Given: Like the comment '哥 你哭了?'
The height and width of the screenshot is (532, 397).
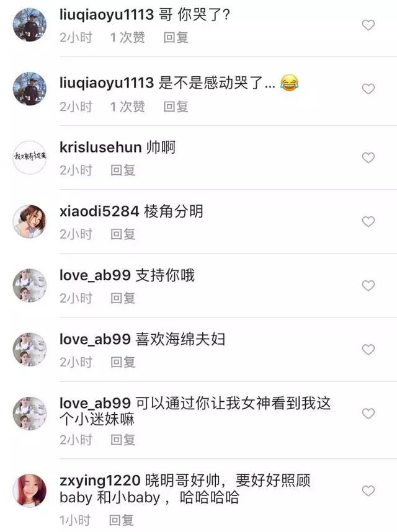Looking at the screenshot, I should point(368,25).
